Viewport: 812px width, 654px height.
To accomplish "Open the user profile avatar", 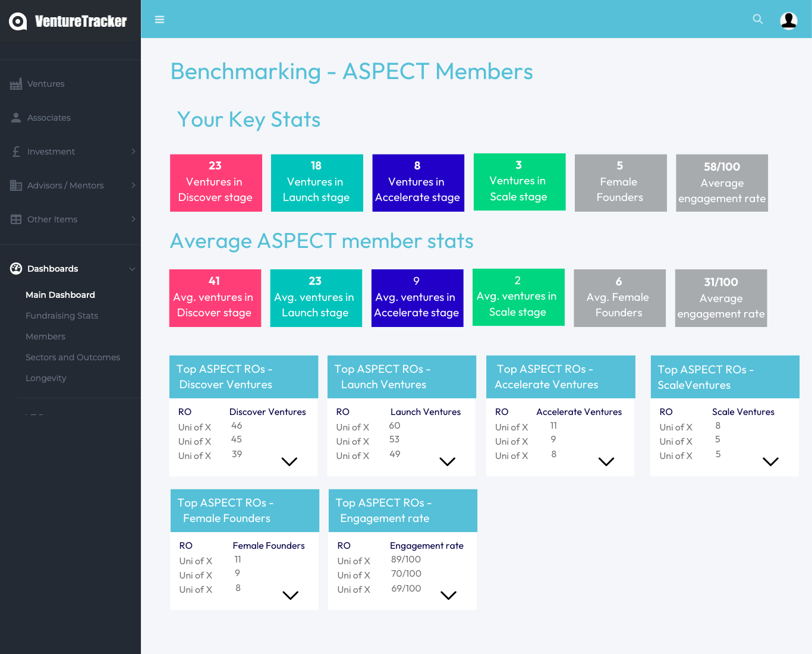I will point(788,20).
